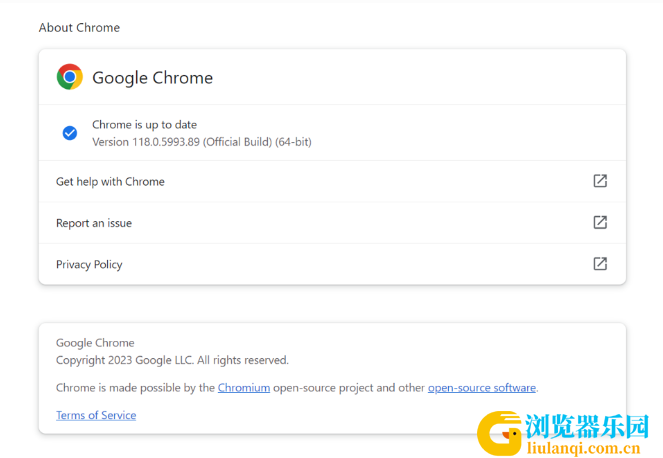Click the Google Chrome logo icon
Screen dimensions: 663x458
coord(70,77)
